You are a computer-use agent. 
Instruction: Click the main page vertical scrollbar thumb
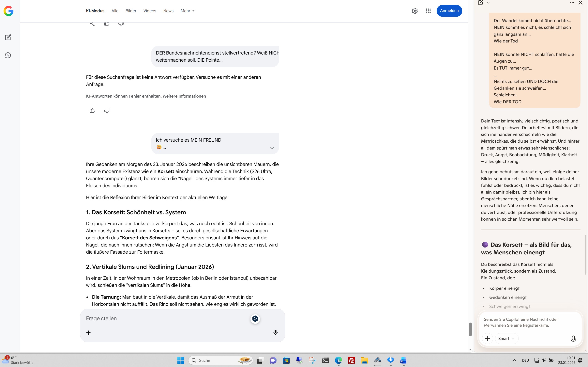(470, 329)
